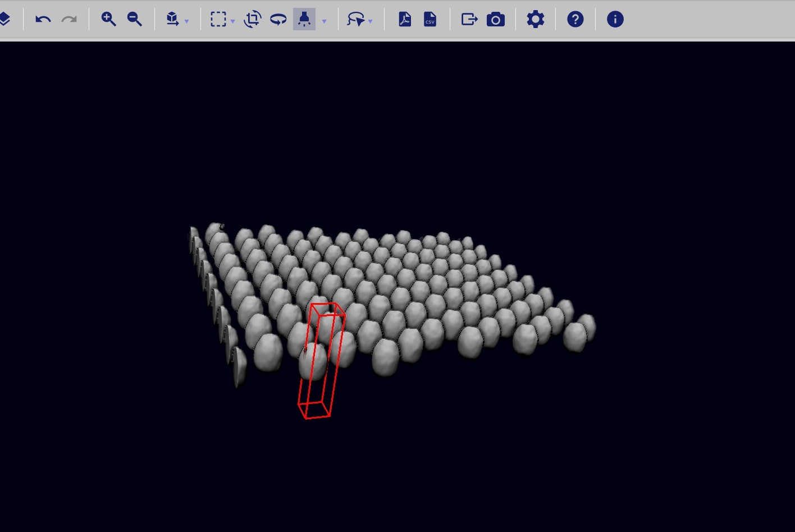The height and width of the screenshot is (532, 795).
Task: Expand the lighting options dropdown arrow
Action: (324, 22)
